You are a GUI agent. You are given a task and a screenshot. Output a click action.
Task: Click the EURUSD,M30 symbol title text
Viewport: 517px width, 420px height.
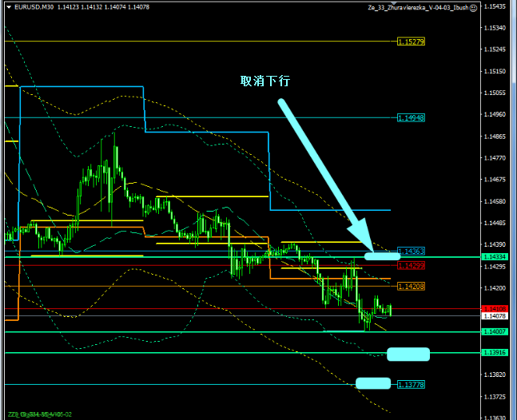[x=33, y=7]
